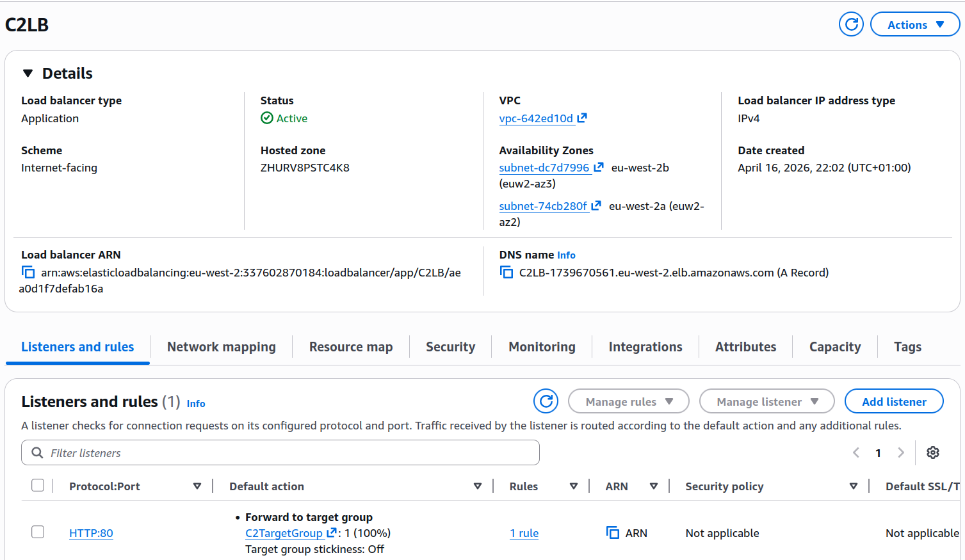Click the Add listener button
This screenshot has width=965, height=560.
(x=894, y=401)
